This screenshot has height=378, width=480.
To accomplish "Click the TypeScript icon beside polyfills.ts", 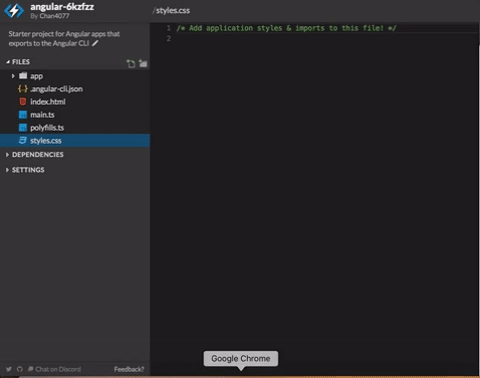I will pyautogui.click(x=23, y=128).
